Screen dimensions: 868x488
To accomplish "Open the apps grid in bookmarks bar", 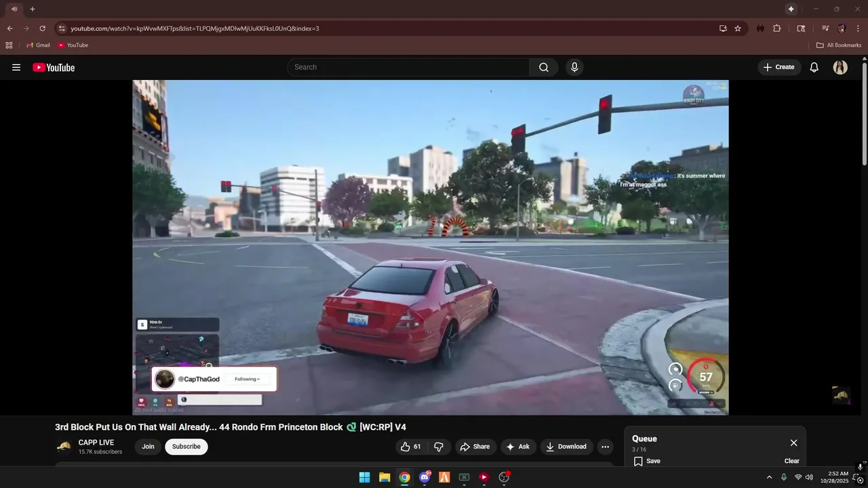I will pos(9,45).
